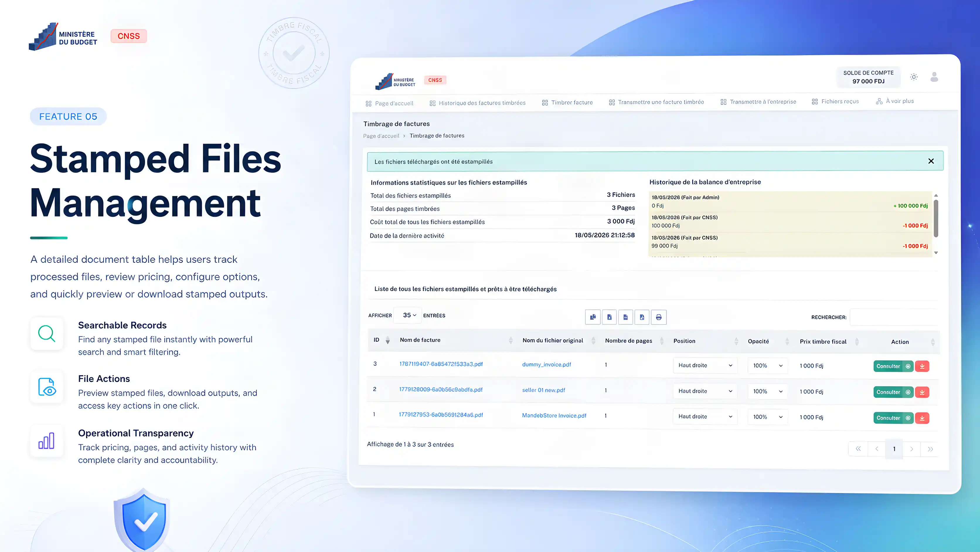Click Consulter for dummy_invoice.pdf
The image size is (980, 552).
coord(893,366)
